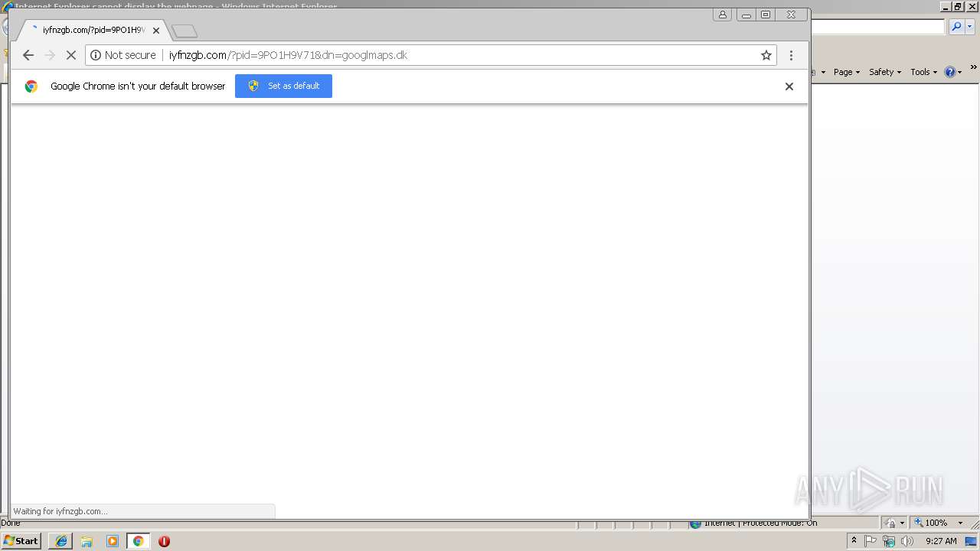The width and height of the screenshot is (980, 551).
Task: Minimize the Chrome window
Action: (x=746, y=15)
